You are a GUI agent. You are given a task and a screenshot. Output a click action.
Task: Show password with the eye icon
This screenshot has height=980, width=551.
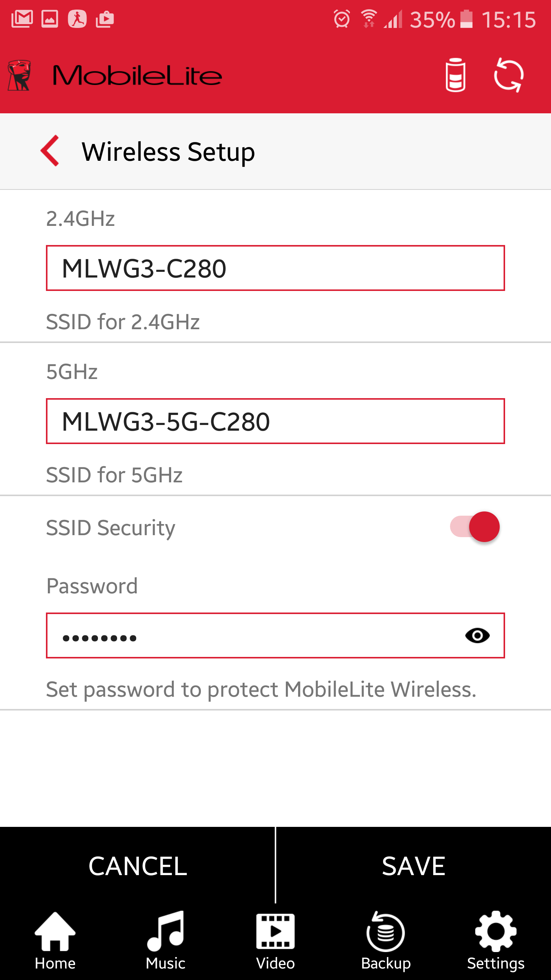point(477,635)
